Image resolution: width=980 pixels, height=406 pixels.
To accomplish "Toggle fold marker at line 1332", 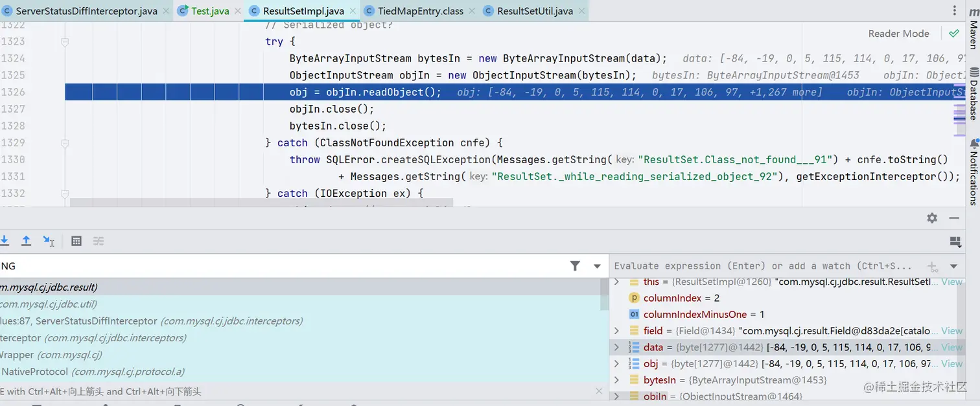I will [x=65, y=193].
